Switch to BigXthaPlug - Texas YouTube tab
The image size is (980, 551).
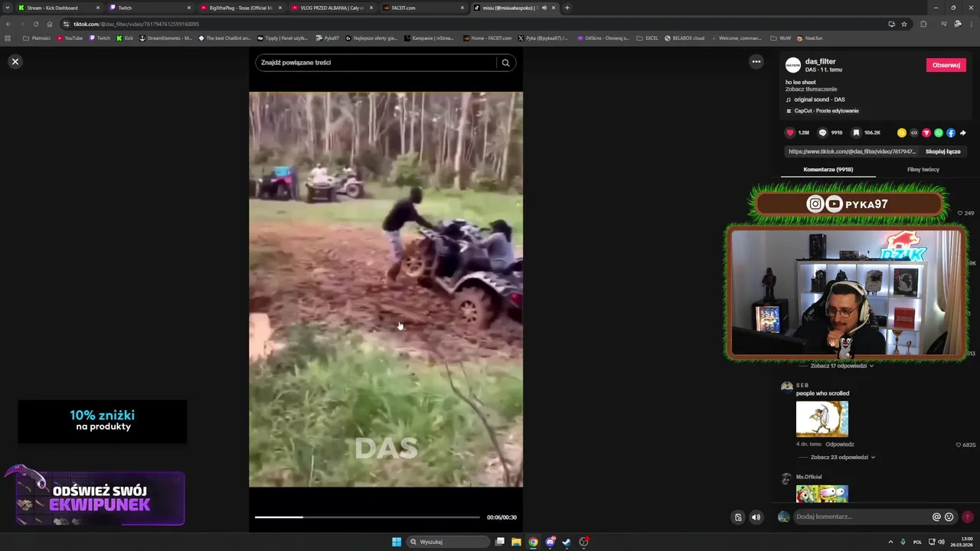click(240, 8)
